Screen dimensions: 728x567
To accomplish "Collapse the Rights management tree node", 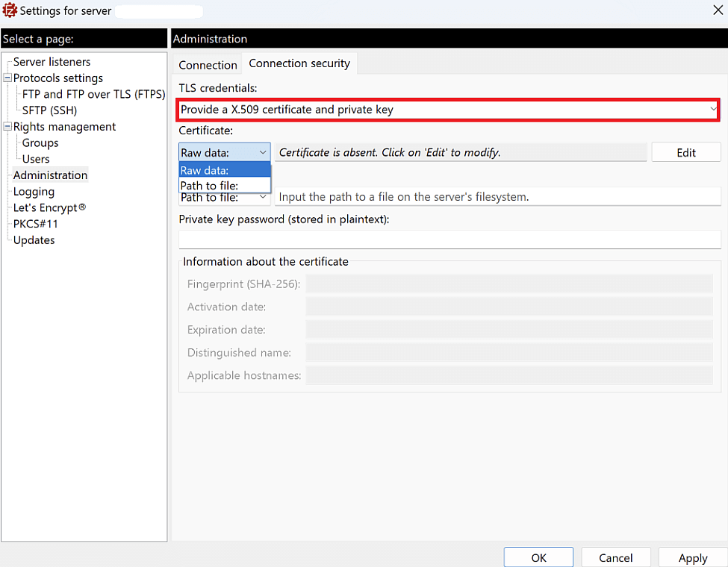I will [6, 126].
